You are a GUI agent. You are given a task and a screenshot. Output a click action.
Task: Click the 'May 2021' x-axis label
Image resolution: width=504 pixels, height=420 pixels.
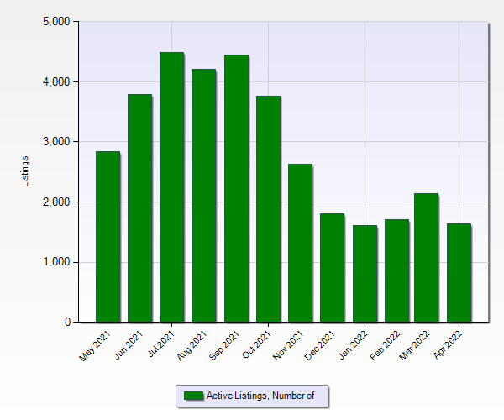click(x=94, y=344)
